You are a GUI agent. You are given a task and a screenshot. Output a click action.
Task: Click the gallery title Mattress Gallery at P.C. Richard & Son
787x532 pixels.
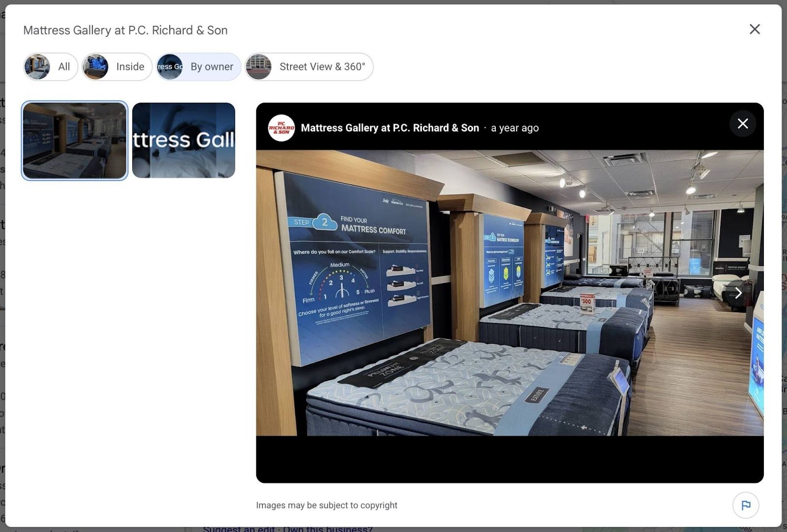(125, 30)
